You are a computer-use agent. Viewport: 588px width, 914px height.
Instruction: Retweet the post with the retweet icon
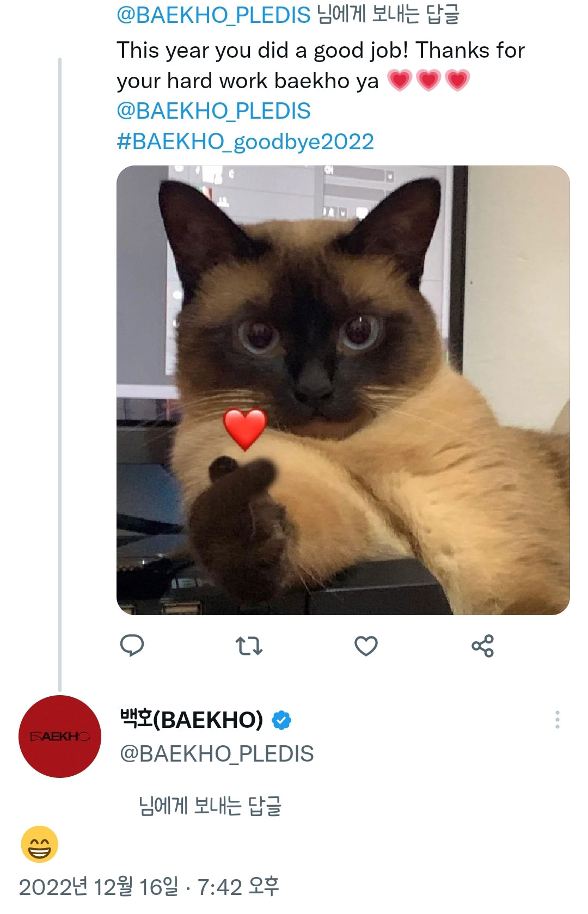[249, 646]
